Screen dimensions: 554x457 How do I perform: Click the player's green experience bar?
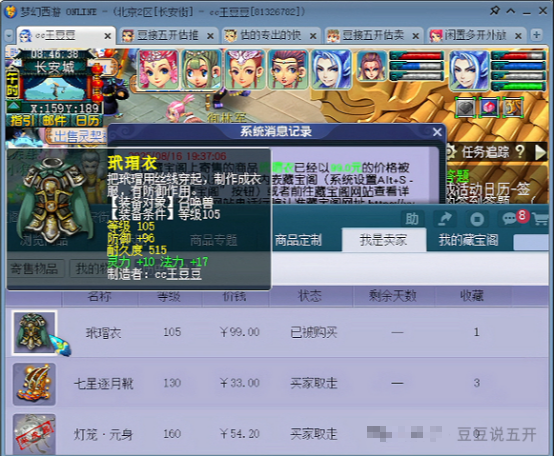pos(518,86)
